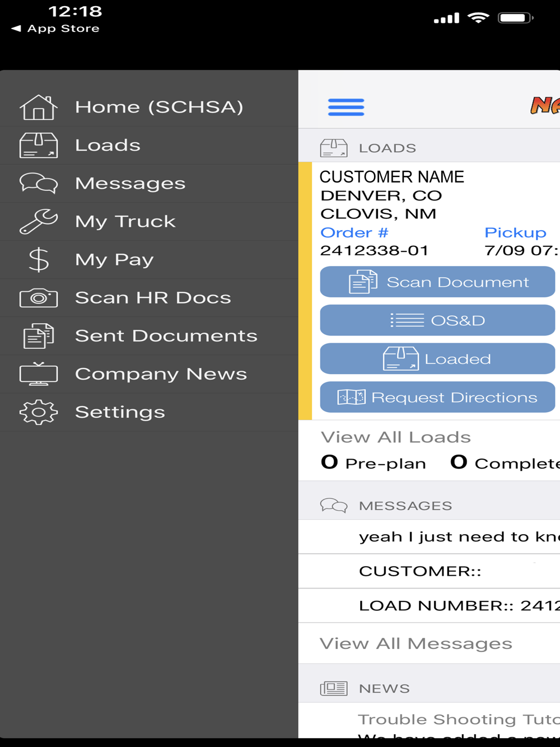Tap the map icon in Request Directions button
This screenshot has height=747, width=560.
click(x=351, y=397)
